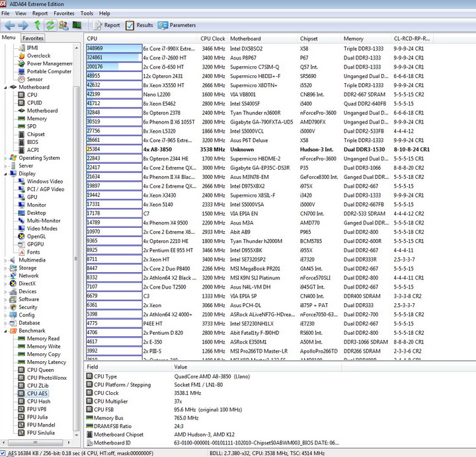Click the Back arrow toolbar icon
Screen dimensions: 476x457
(x=10, y=25)
